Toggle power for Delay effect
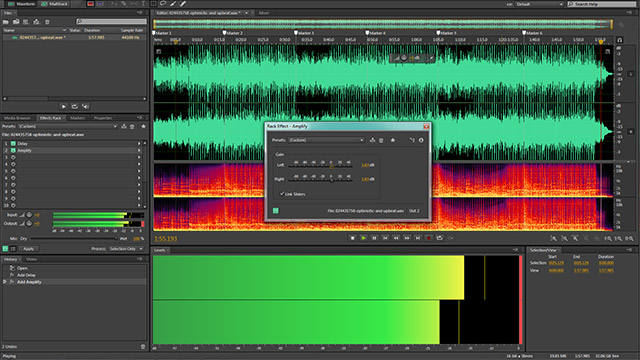This screenshot has width=640, height=360. click(x=13, y=144)
